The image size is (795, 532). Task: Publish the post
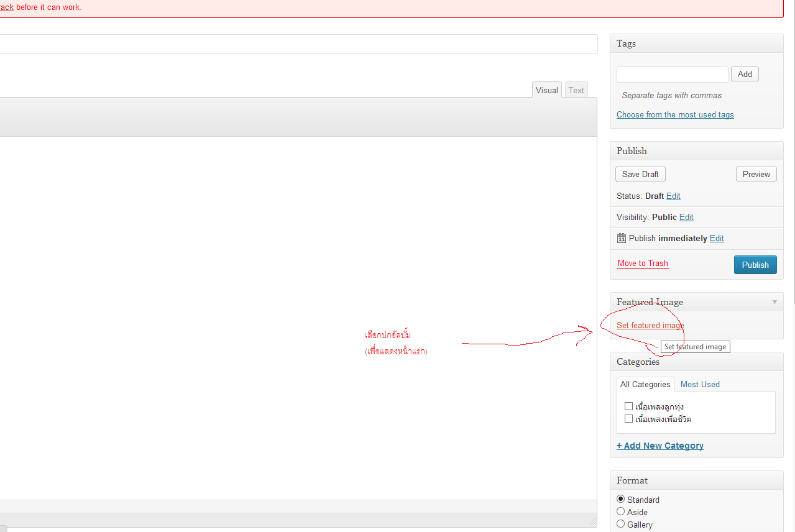755,265
